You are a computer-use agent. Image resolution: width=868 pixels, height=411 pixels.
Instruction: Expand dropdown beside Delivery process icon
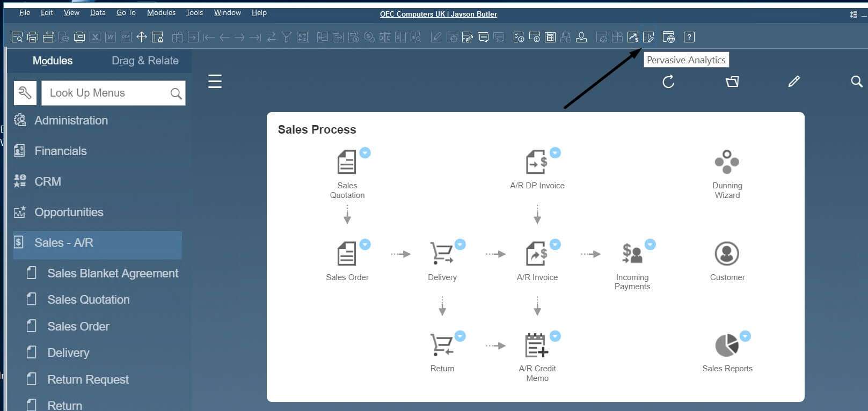click(x=460, y=245)
